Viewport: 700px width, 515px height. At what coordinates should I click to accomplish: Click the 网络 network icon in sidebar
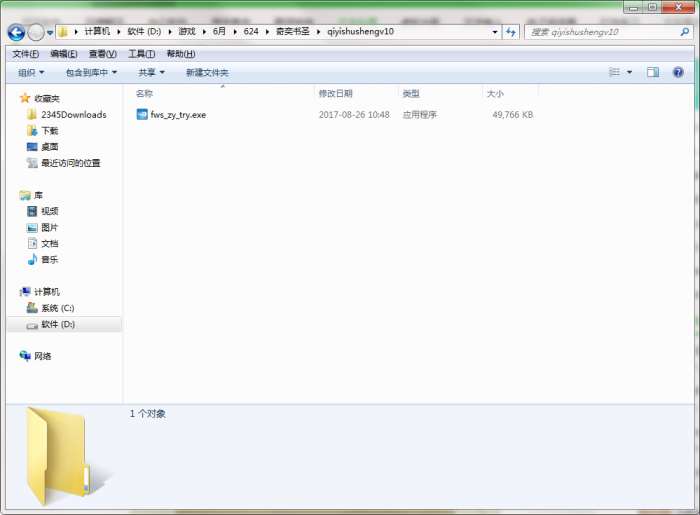25,356
